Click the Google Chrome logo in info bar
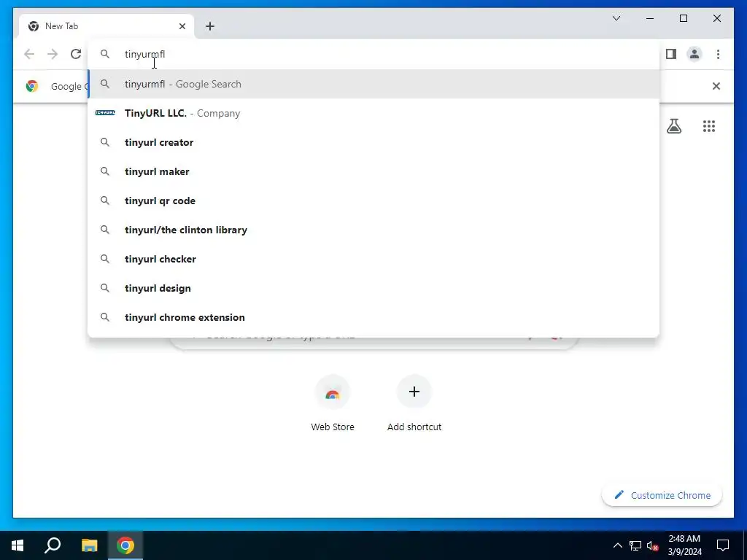Screen dimensions: 747x560 tap(32, 86)
